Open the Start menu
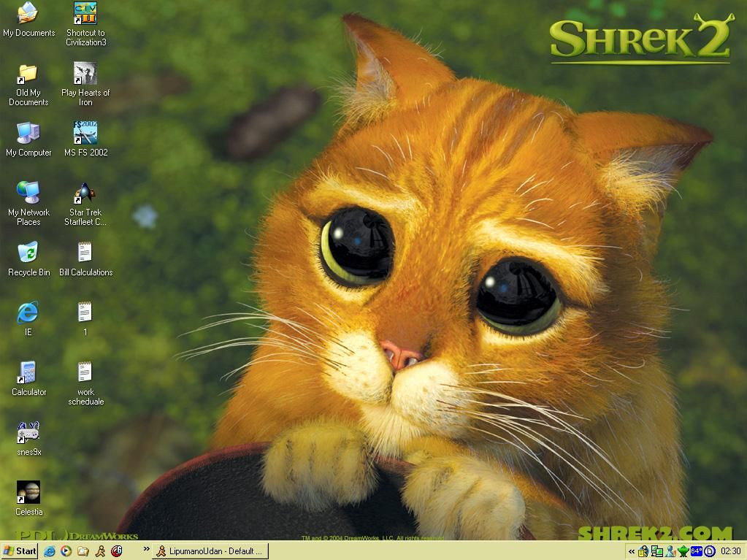This screenshot has height=560, width=747. point(20,551)
